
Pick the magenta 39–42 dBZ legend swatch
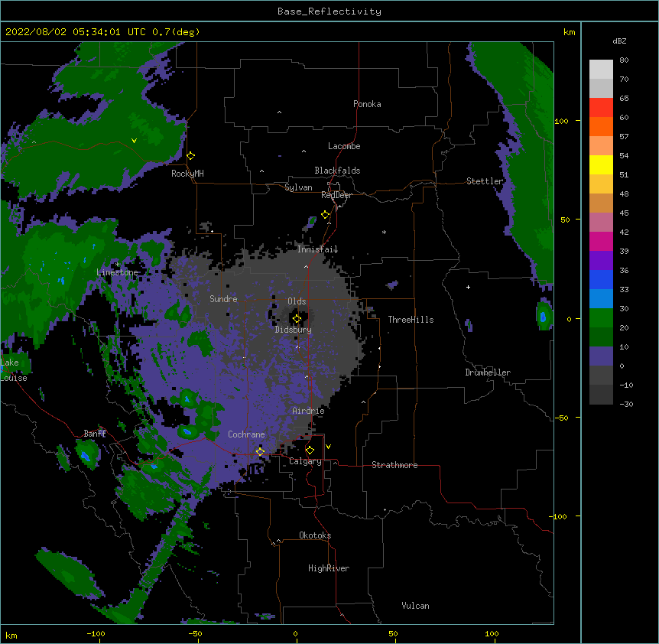[x=601, y=241]
